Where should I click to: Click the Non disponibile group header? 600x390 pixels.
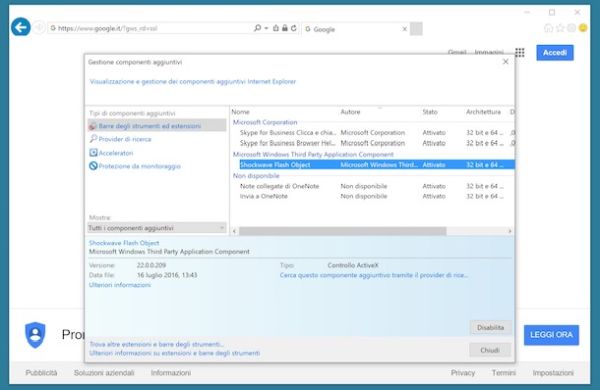[x=256, y=176]
